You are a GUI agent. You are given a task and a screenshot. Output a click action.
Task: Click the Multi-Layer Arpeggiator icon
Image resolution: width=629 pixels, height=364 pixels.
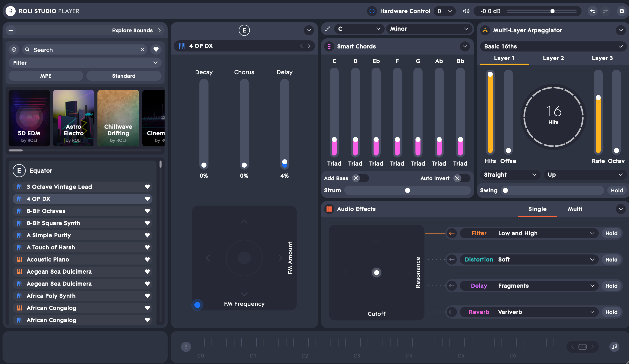485,30
